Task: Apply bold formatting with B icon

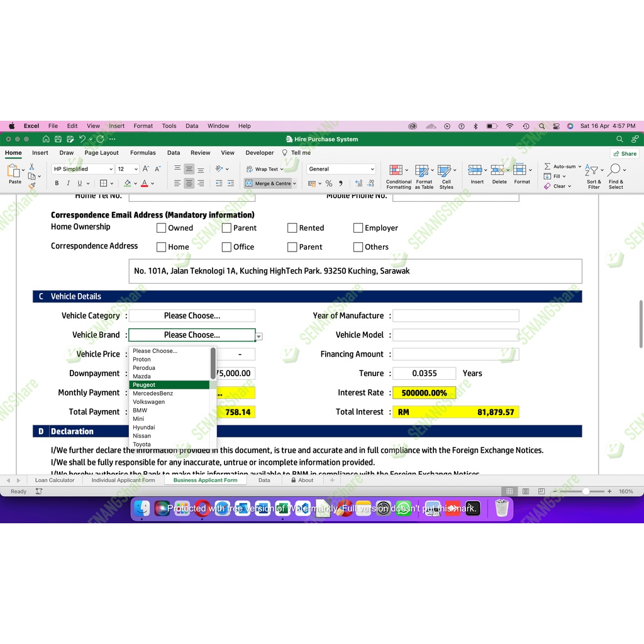Action: pos(57,184)
